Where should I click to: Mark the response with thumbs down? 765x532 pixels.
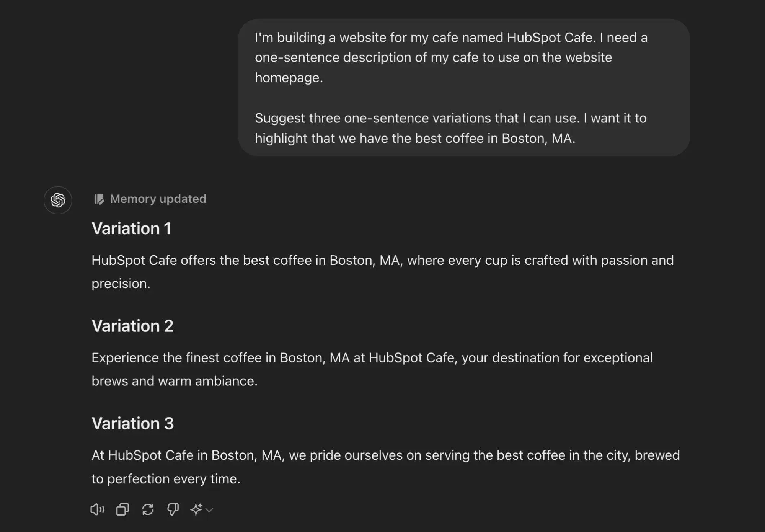173,509
